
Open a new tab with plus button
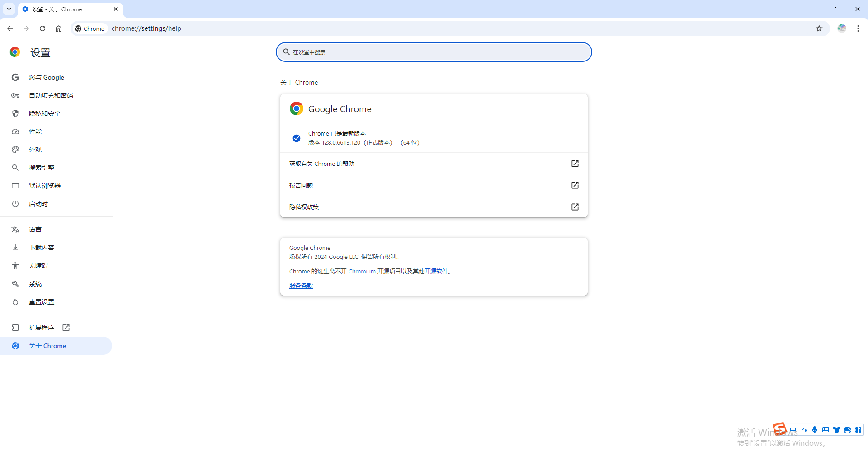pos(132,9)
